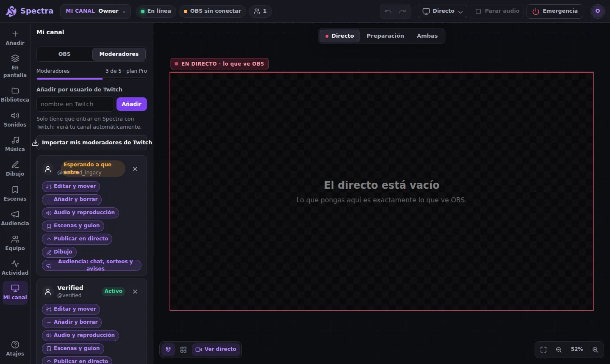This screenshot has width=610, height=364.
Task: Remove the pending legacy moderator
Action: (x=135, y=169)
